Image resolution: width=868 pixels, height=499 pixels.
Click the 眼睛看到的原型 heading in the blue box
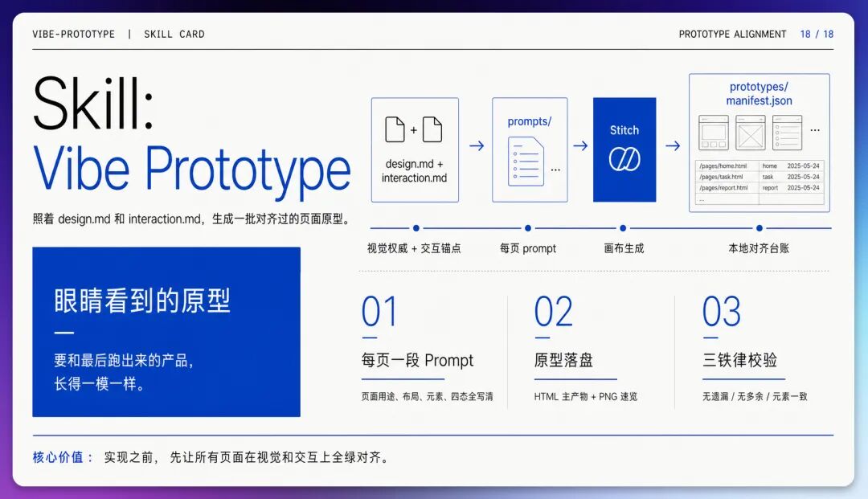[x=142, y=301]
